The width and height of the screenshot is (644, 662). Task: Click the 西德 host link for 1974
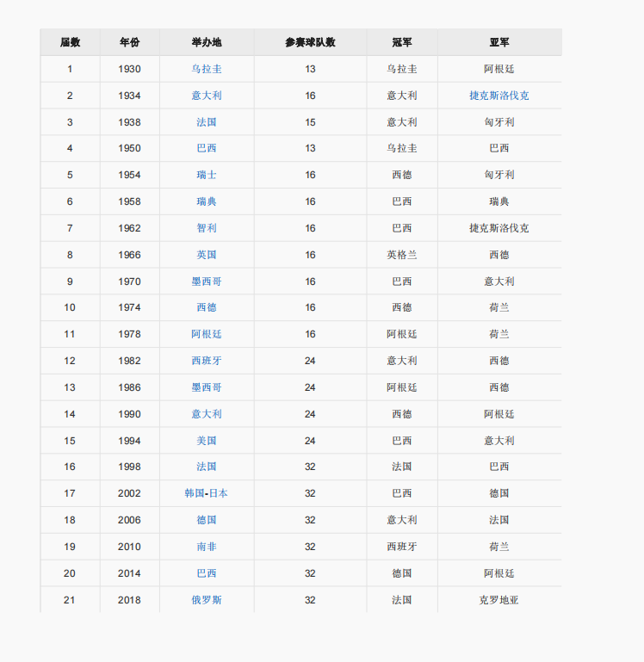pos(207,307)
